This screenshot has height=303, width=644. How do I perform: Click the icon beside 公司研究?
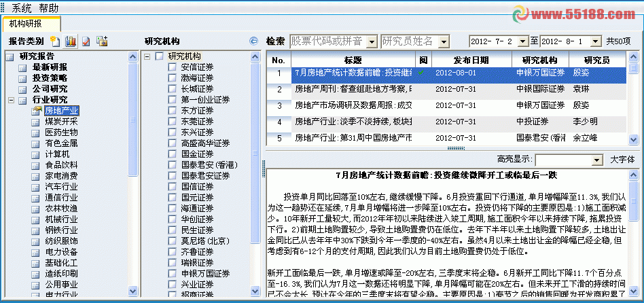22,89
